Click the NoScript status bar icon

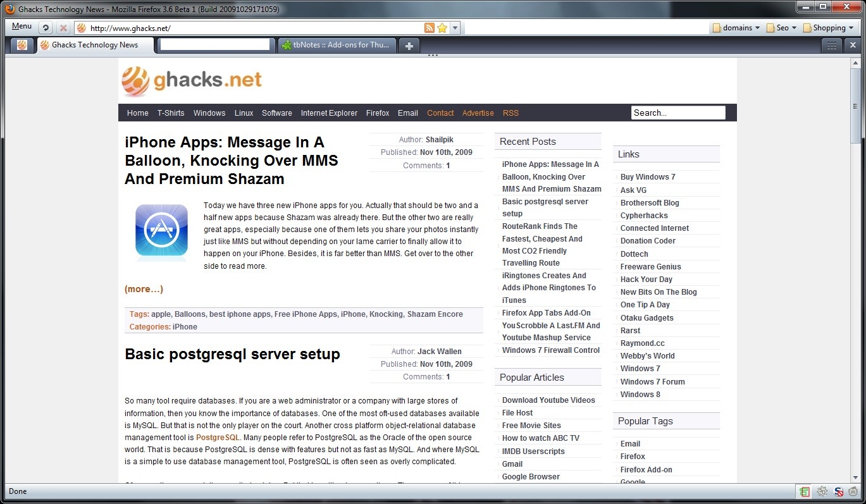(x=838, y=491)
